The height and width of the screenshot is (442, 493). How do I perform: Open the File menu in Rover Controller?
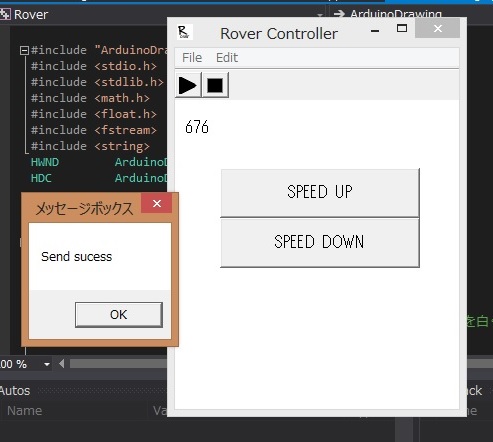click(192, 58)
